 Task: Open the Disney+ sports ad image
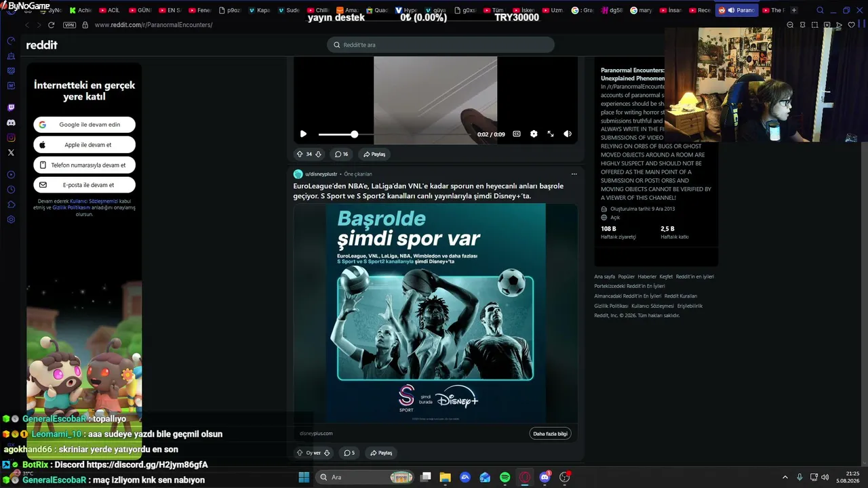coord(435,313)
